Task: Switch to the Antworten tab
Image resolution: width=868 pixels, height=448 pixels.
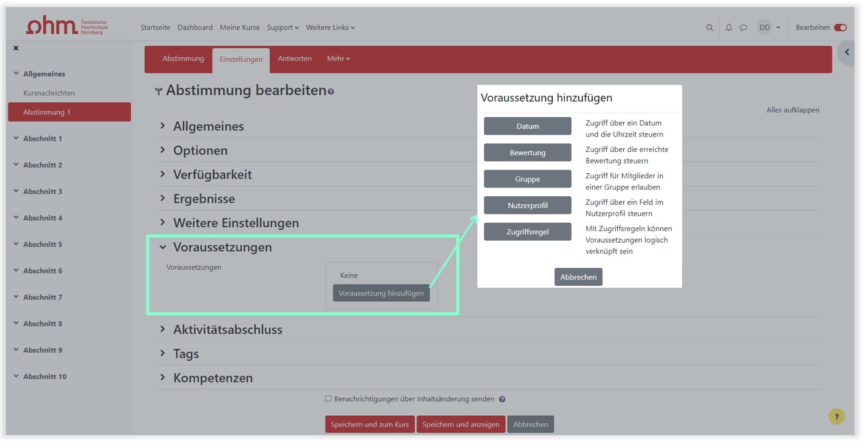Action: (x=295, y=59)
